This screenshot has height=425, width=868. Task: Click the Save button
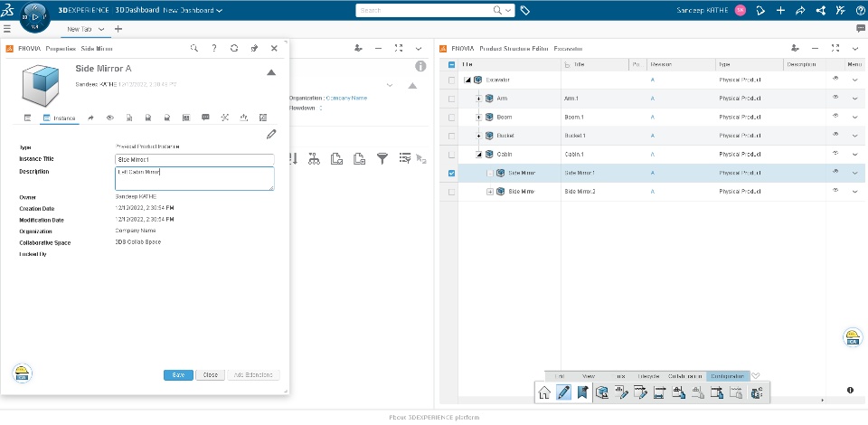[178, 374]
